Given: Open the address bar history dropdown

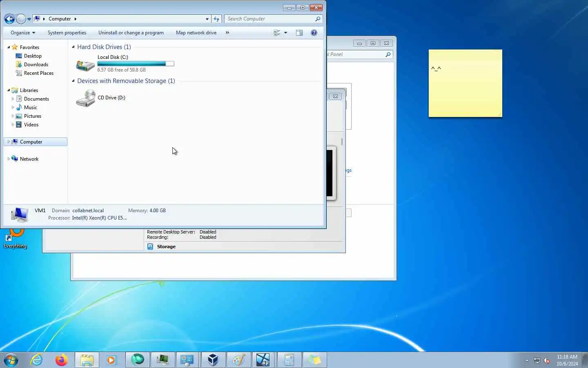Looking at the screenshot, I should [x=207, y=19].
